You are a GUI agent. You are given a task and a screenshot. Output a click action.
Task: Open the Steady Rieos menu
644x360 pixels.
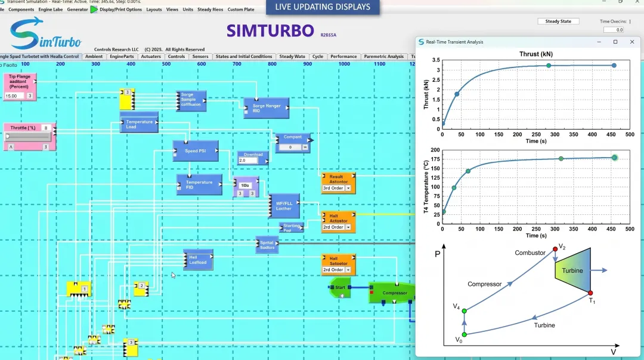click(210, 10)
